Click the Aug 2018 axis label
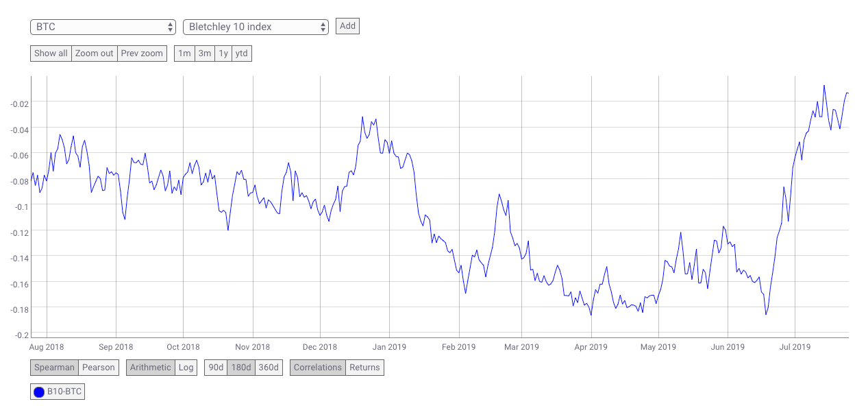 [47, 347]
